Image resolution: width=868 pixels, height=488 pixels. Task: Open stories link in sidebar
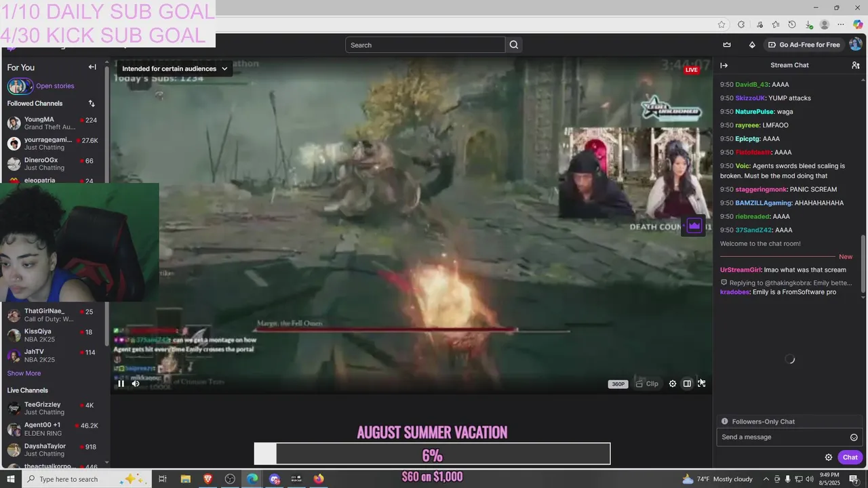tap(55, 86)
